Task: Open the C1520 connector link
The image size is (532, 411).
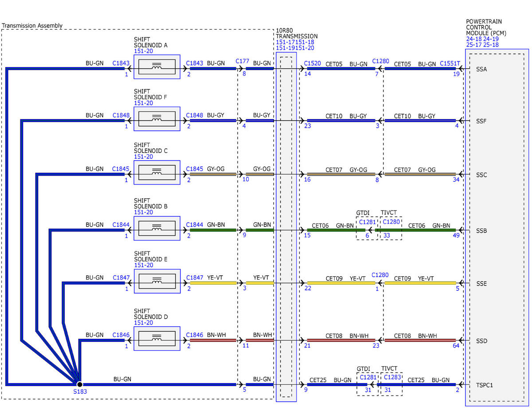Action: [x=313, y=63]
